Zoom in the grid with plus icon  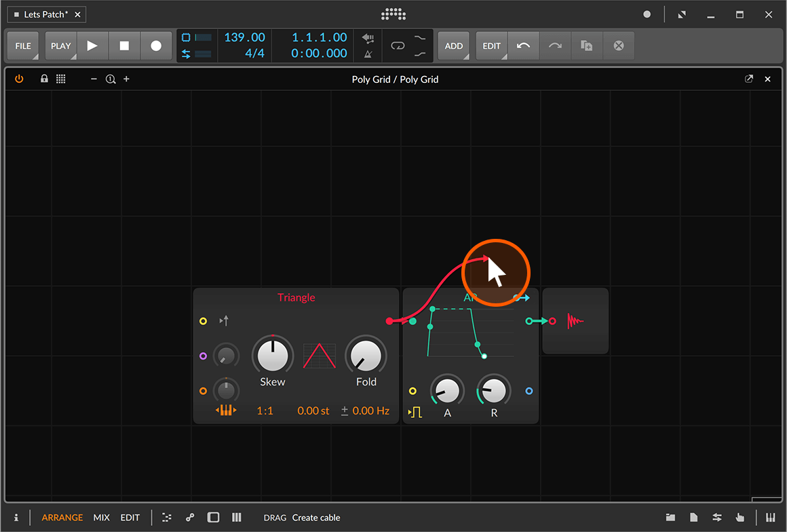(126, 79)
